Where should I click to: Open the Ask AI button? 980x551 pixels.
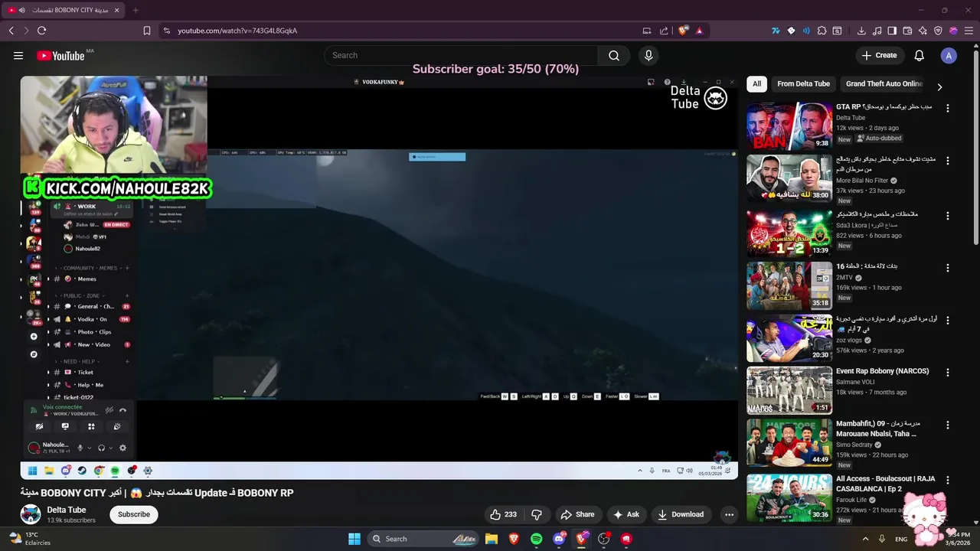tap(626, 514)
